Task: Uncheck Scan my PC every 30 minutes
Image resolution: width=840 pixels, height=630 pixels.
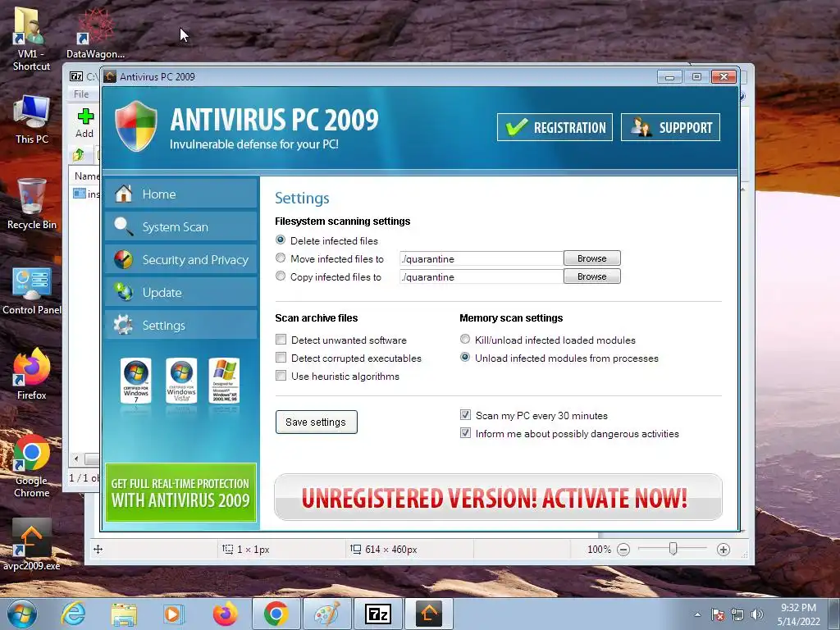Action: click(466, 415)
